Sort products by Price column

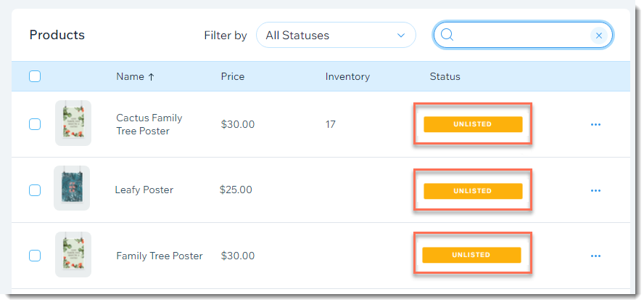(x=233, y=76)
